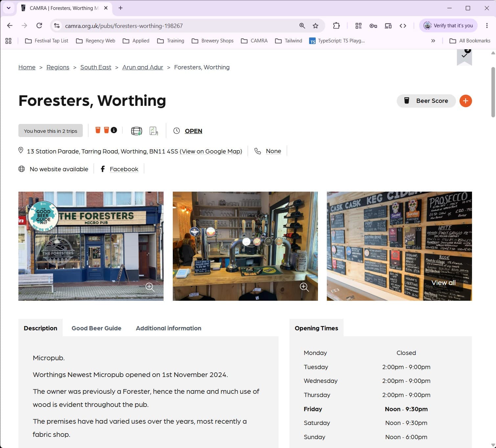The height and width of the screenshot is (448, 496).
Task: Open the Chrome three-dot menu
Action: (x=487, y=26)
